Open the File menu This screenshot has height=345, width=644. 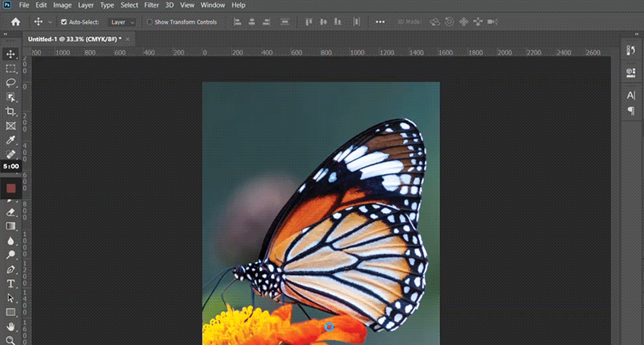[x=24, y=5]
